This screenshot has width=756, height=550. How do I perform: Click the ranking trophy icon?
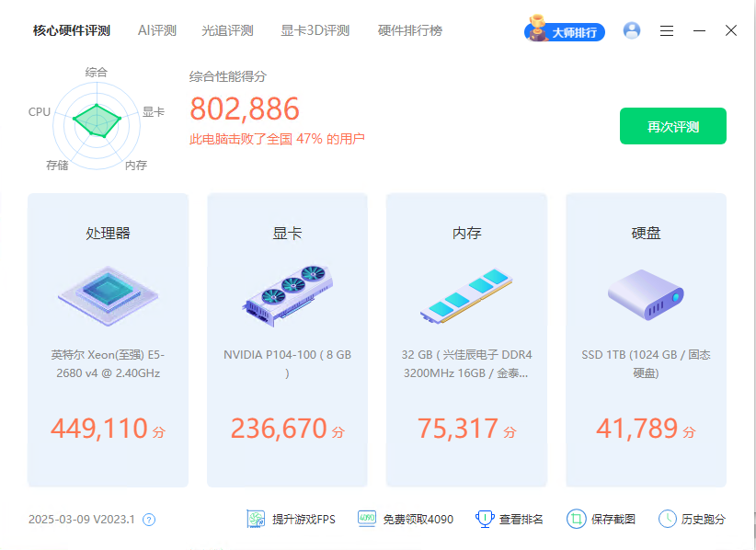pos(485,519)
